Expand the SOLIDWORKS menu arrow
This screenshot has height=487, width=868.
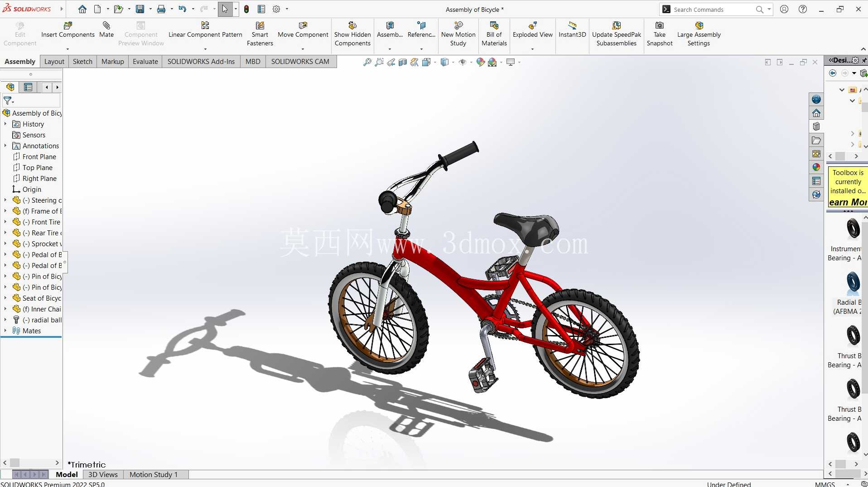[61, 9]
